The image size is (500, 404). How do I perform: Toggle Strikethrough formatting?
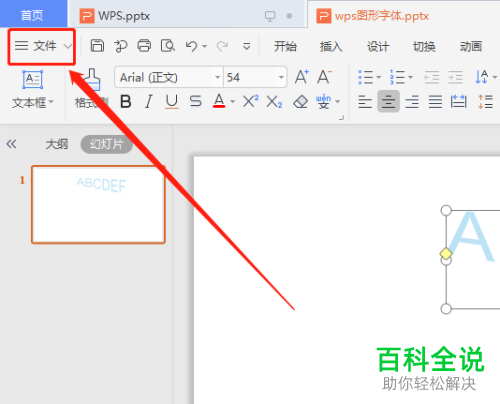pos(195,101)
